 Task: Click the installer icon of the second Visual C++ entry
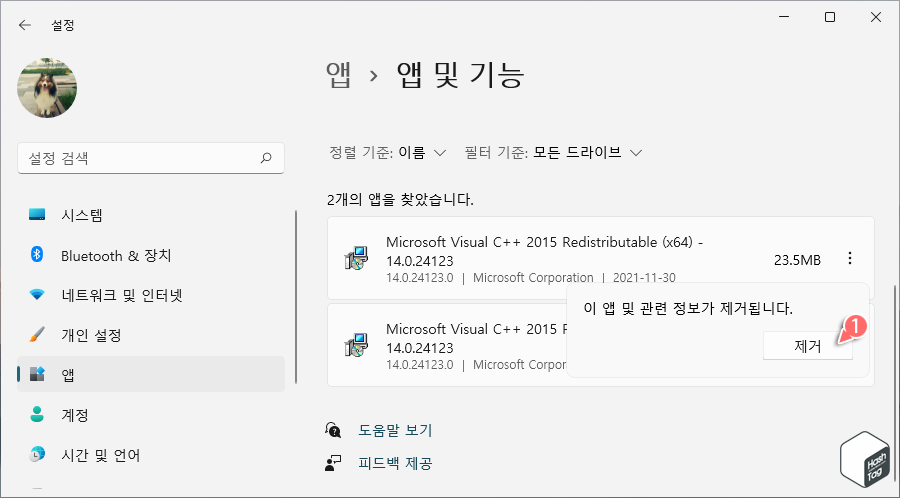click(x=356, y=345)
